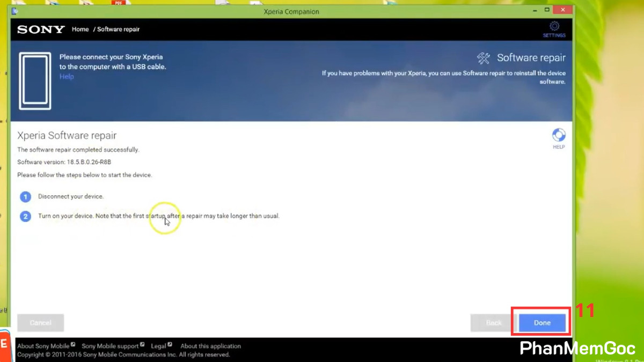Click the phone outline device icon
Image resolution: width=644 pixels, height=362 pixels.
tap(35, 81)
